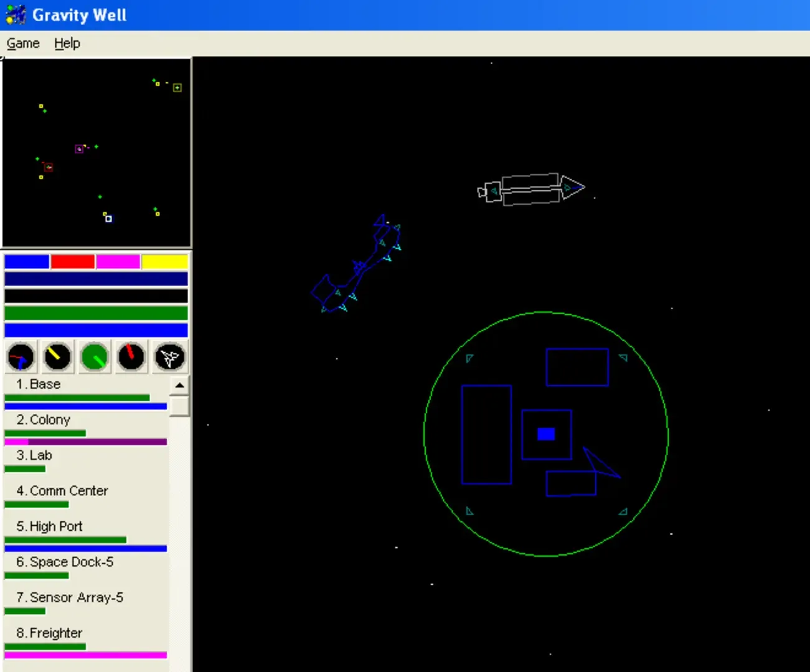Click the blue spiked ship in space
Screen dimensions: 810x672
[x=357, y=268]
